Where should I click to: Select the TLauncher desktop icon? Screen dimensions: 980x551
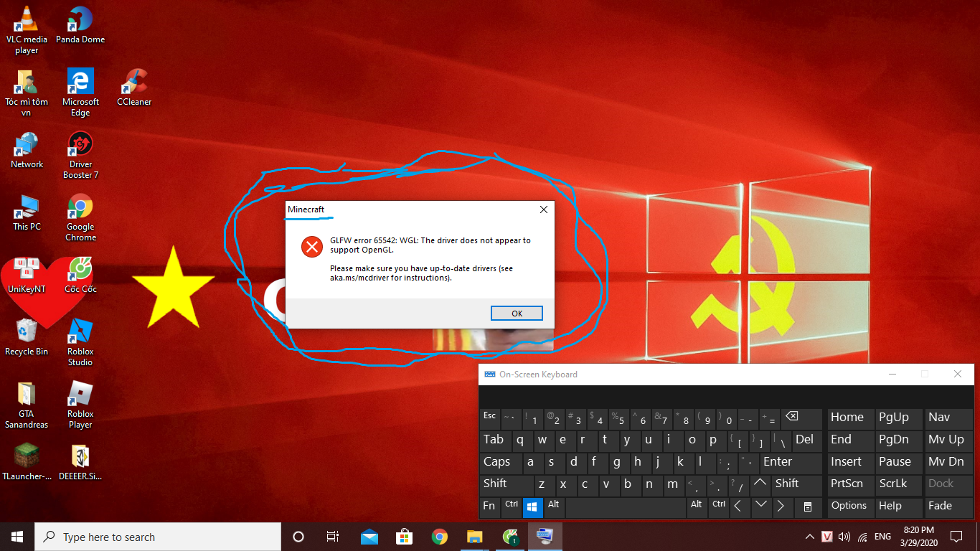point(27,462)
